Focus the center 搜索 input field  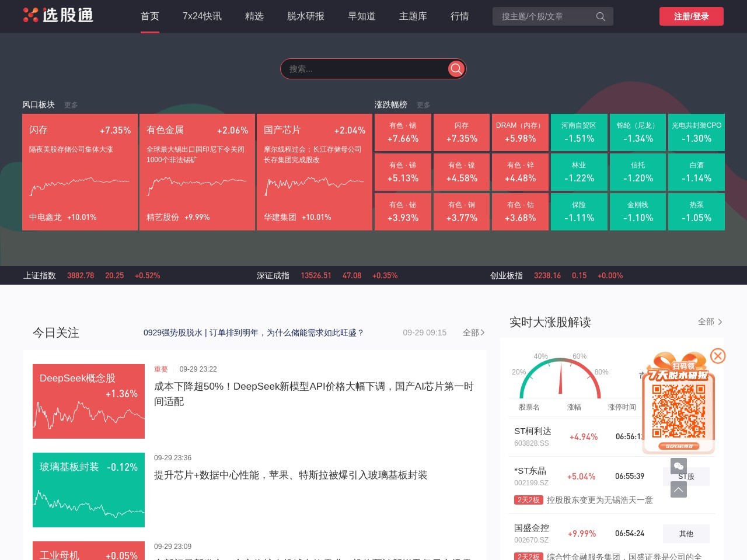click(x=365, y=69)
